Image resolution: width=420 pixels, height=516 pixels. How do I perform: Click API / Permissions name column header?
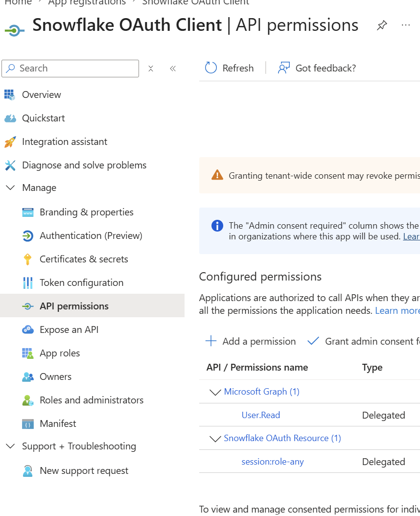(257, 368)
